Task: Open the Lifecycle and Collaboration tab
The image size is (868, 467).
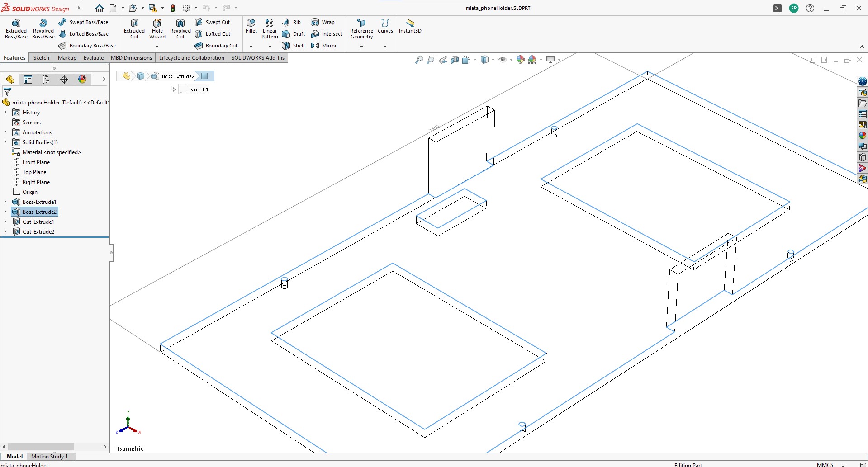Action: click(x=191, y=58)
